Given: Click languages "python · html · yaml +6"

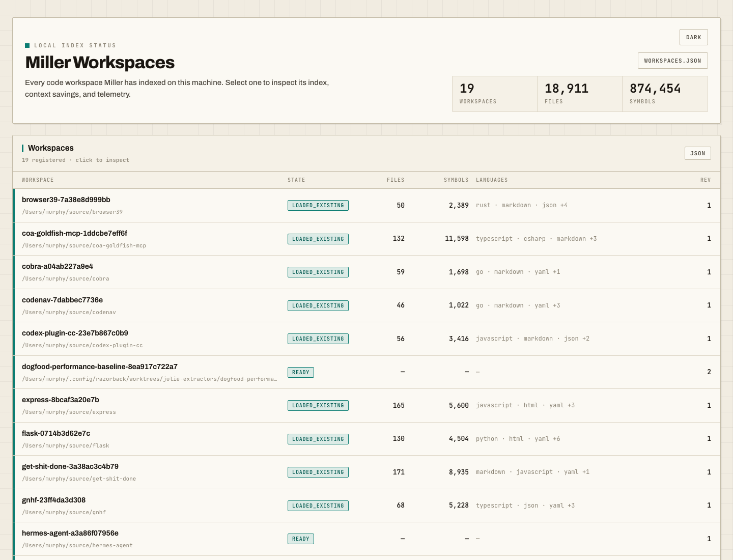Looking at the screenshot, I should point(518,439).
